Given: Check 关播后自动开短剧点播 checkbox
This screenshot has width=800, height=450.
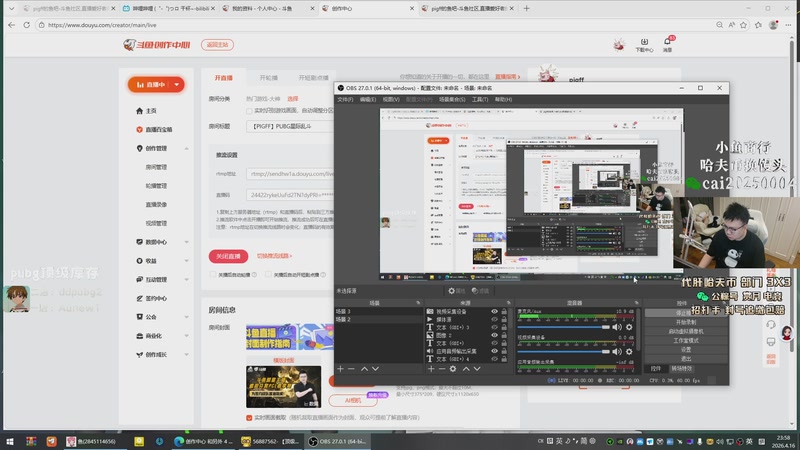Looking at the screenshot, I should (x=268, y=274).
